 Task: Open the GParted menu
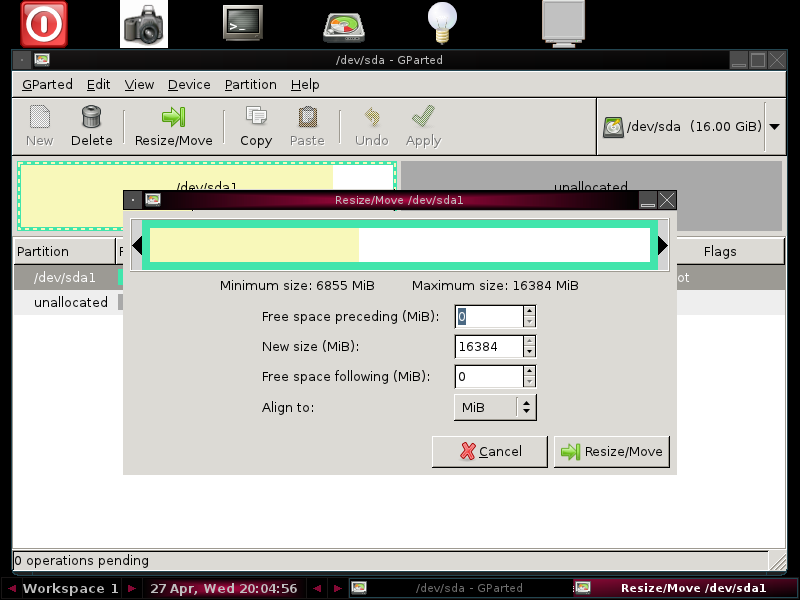click(47, 84)
